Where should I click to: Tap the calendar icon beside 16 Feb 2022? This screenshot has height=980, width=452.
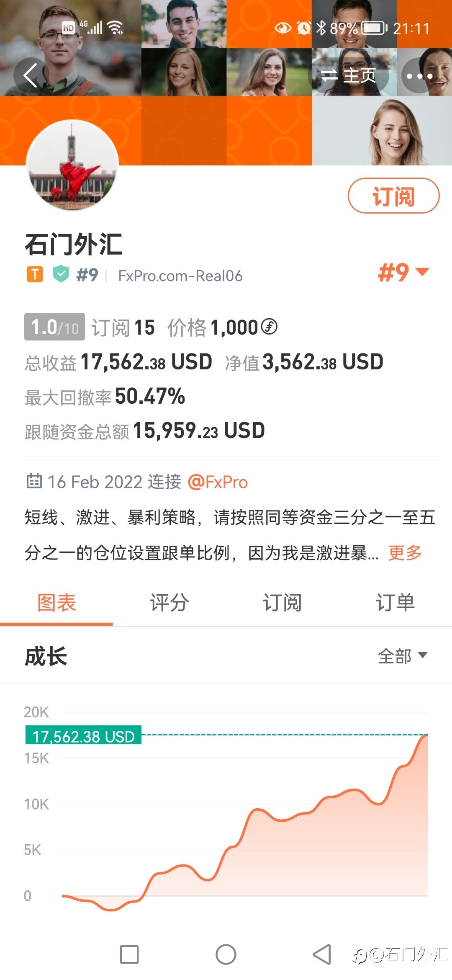point(34,481)
